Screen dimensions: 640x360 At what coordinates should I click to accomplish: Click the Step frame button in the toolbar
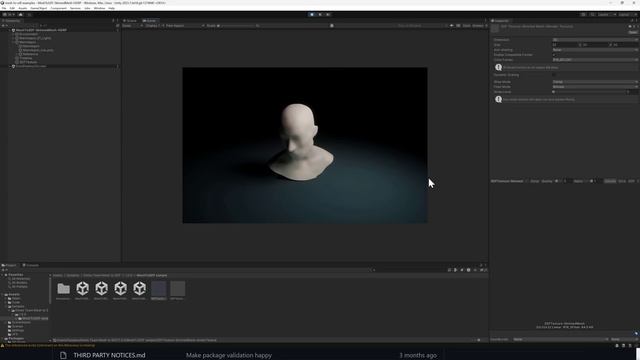[328, 14]
